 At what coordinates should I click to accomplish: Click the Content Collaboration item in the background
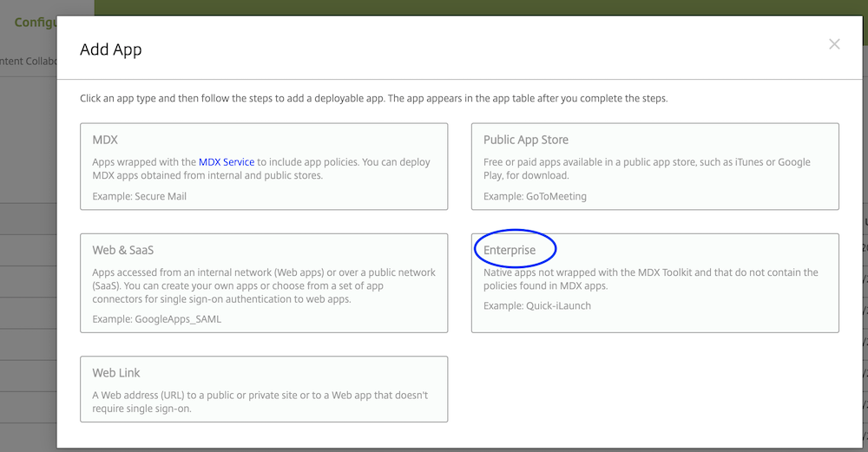click(29, 61)
